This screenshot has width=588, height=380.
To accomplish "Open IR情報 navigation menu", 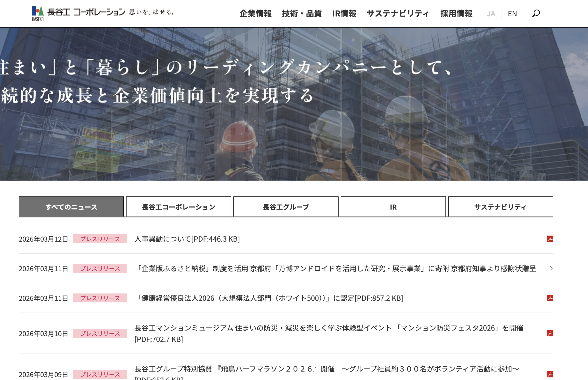I will (344, 14).
